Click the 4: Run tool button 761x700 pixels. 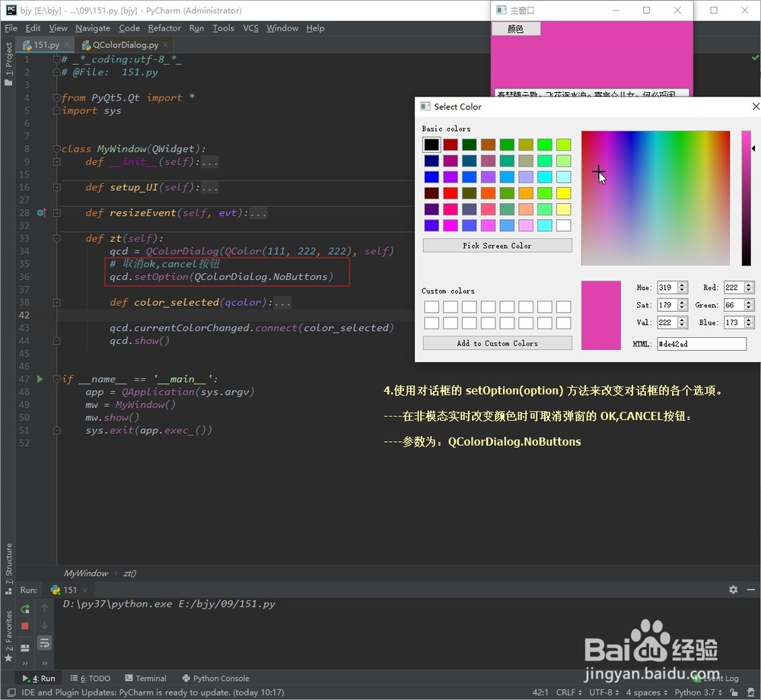[39, 678]
